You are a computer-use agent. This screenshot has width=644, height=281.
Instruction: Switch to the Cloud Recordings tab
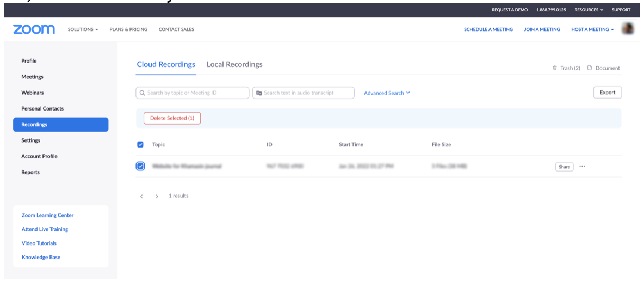click(166, 65)
